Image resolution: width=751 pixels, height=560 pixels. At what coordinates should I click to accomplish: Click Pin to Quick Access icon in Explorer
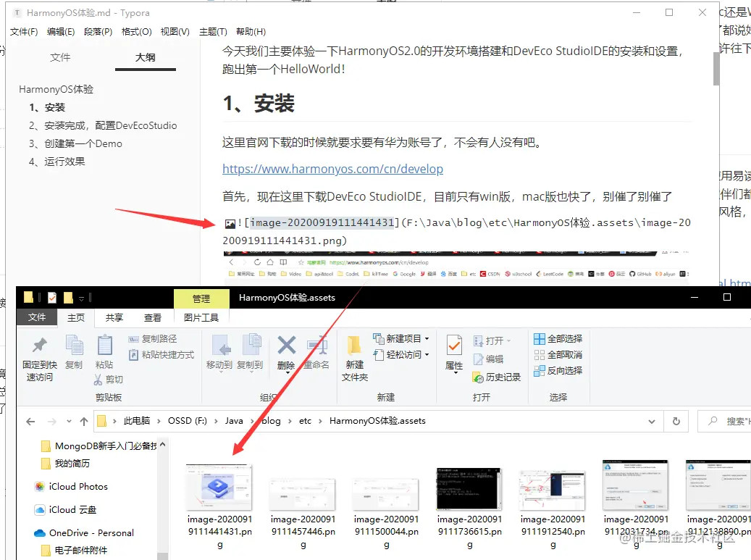[x=39, y=345]
